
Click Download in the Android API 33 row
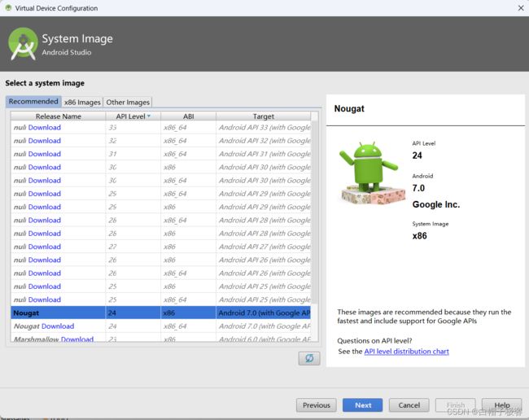(45, 128)
